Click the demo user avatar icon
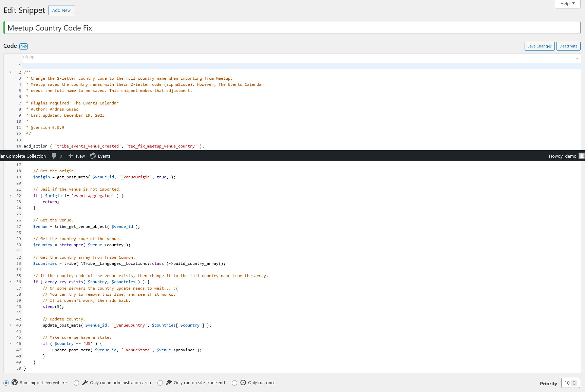 [x=581, y=156]
